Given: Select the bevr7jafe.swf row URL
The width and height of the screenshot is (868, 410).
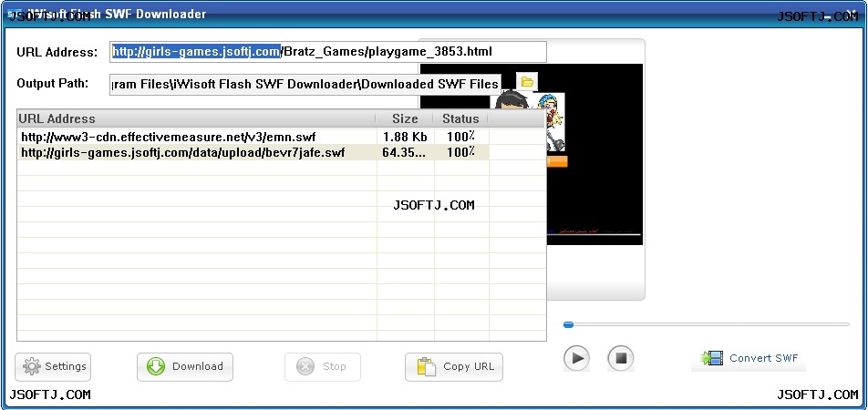Looking at the screenshot, I should pyautogui.click(x=182, y=153).
